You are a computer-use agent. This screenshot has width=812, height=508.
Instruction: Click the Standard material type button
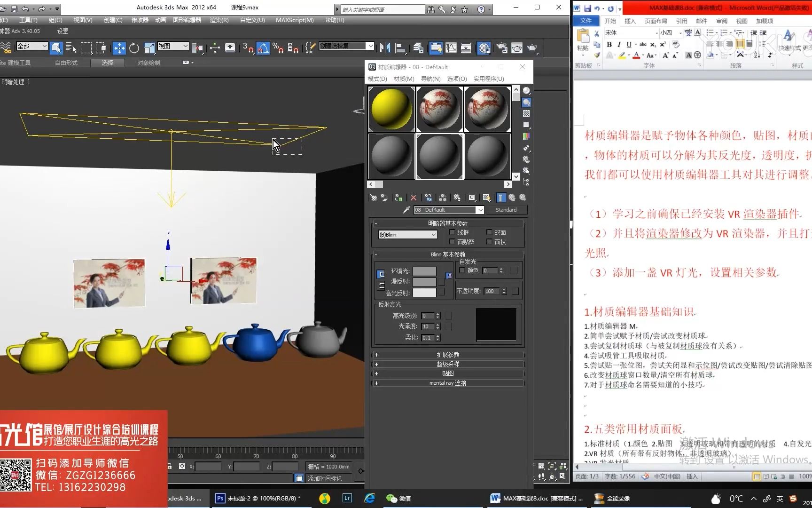point(506,210)
